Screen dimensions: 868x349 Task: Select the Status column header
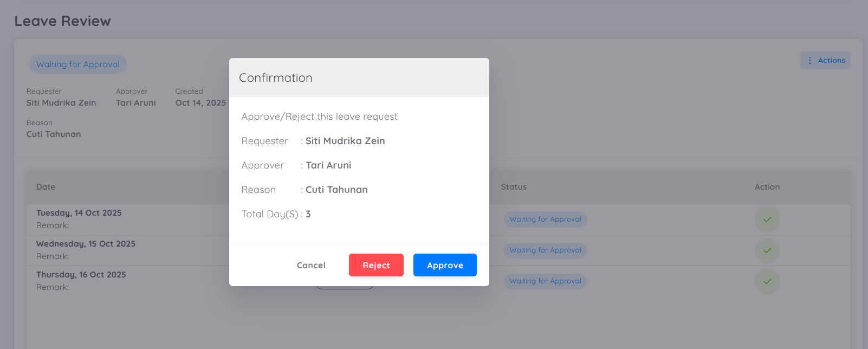(x=513, y=187)
